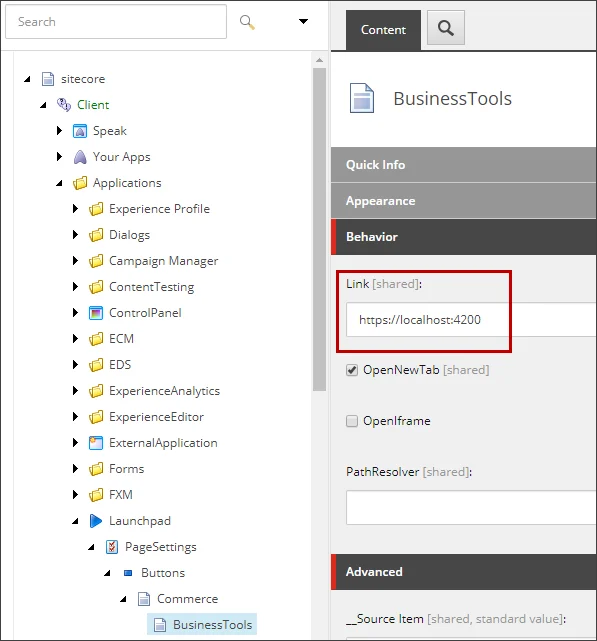The image size is (597, 641).
Task: Open the search options dropdown arrow
Action: [x=303, y=21]
